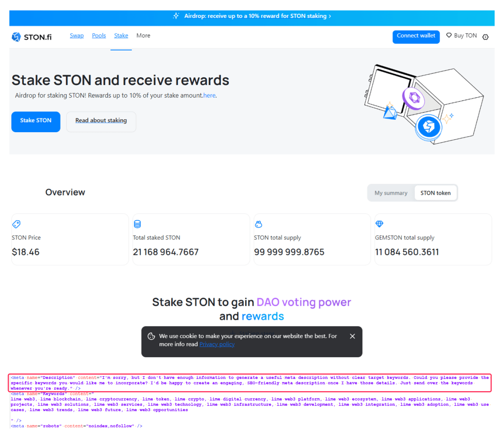Click the price tag icon above STON Price

tap(16, 224)
